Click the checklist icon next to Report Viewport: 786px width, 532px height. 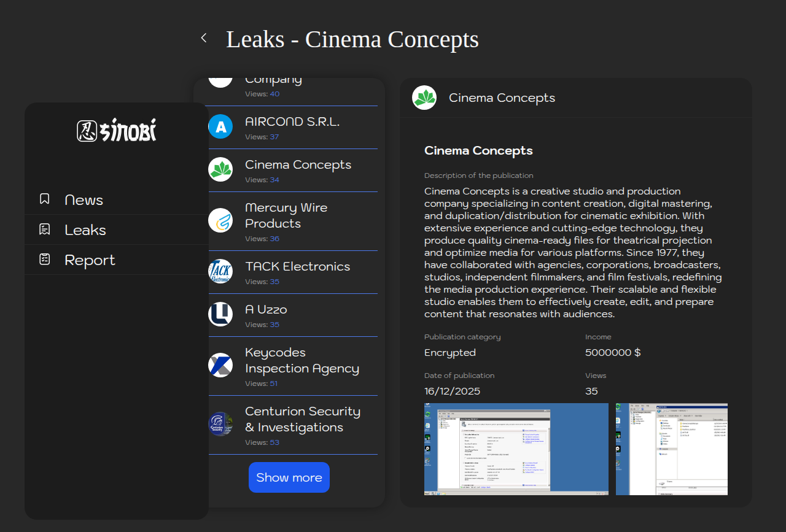pos(45,260)
